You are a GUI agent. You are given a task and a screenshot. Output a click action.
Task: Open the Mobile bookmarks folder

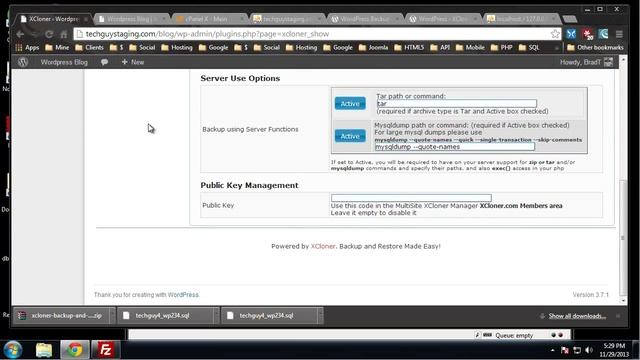point(470,48)
